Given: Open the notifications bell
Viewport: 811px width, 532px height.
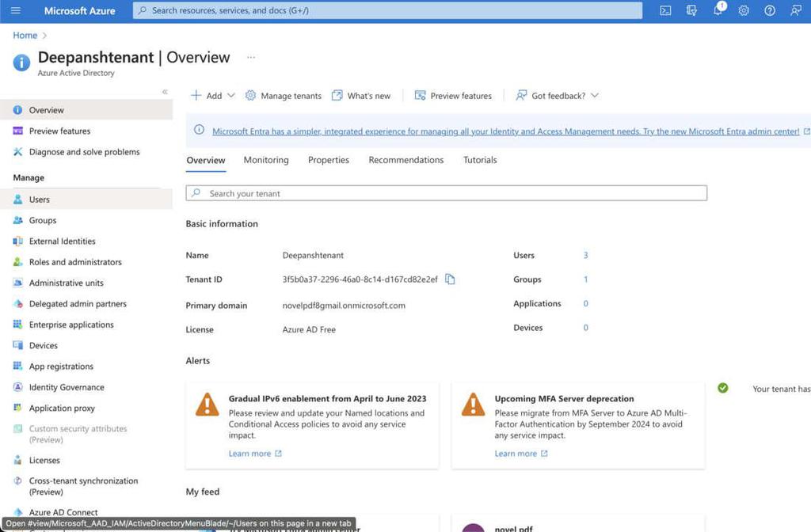Looking at the screenshot, I should point(718,10).
